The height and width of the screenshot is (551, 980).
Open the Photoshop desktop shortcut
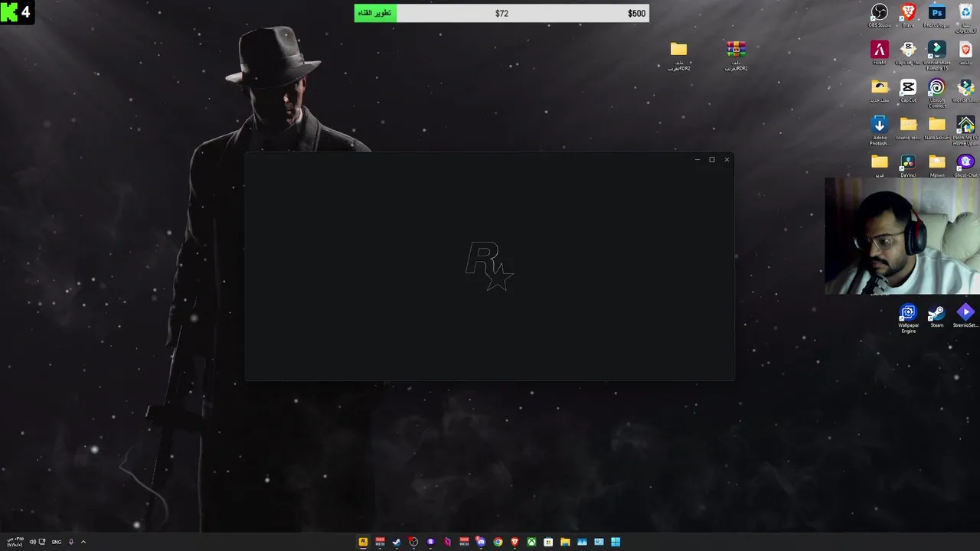click(x=937, y=15)
